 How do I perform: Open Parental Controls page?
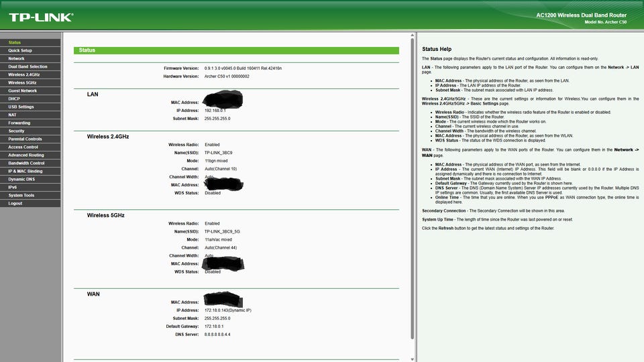pos(30,139)
